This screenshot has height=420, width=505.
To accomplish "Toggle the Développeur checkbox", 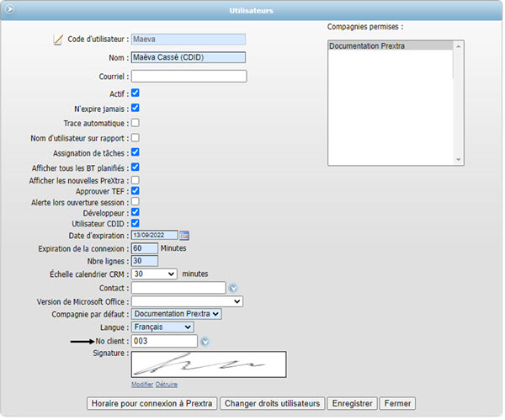I will (136, 212).
